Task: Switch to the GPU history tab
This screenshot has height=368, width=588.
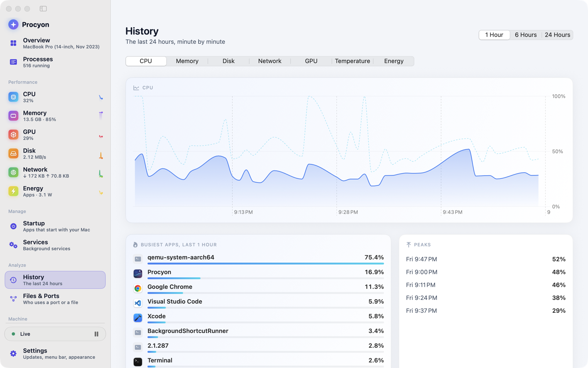Action: pos(311,61)
